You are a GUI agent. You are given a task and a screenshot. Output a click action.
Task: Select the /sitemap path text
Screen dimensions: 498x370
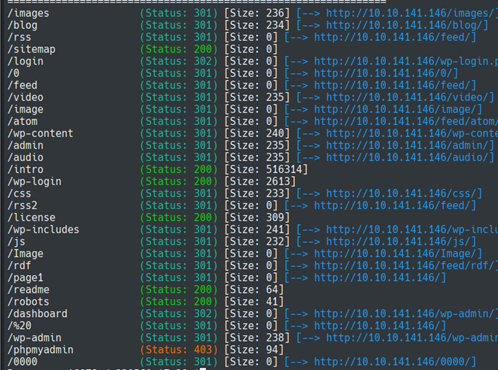[x=31, y=49]
